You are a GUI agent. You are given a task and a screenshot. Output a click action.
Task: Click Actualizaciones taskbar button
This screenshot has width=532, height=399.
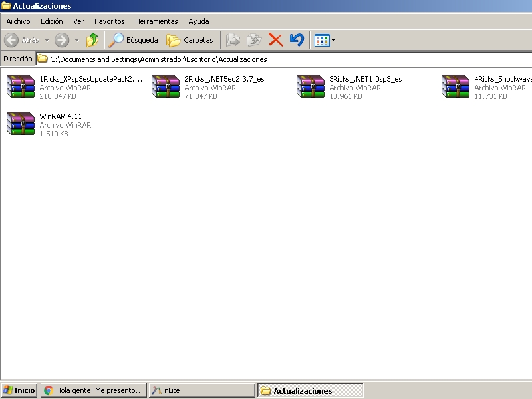[311, 390]
